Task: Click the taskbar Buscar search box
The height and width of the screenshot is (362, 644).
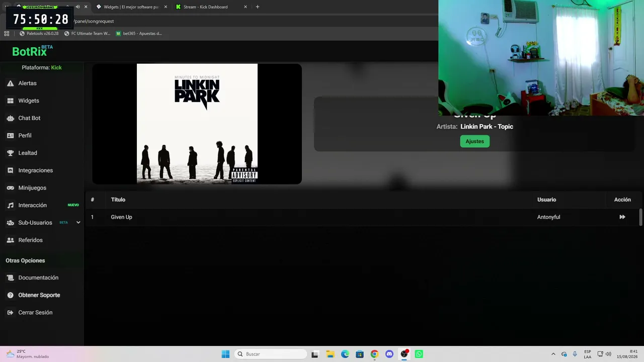Action: pos(271,354)
